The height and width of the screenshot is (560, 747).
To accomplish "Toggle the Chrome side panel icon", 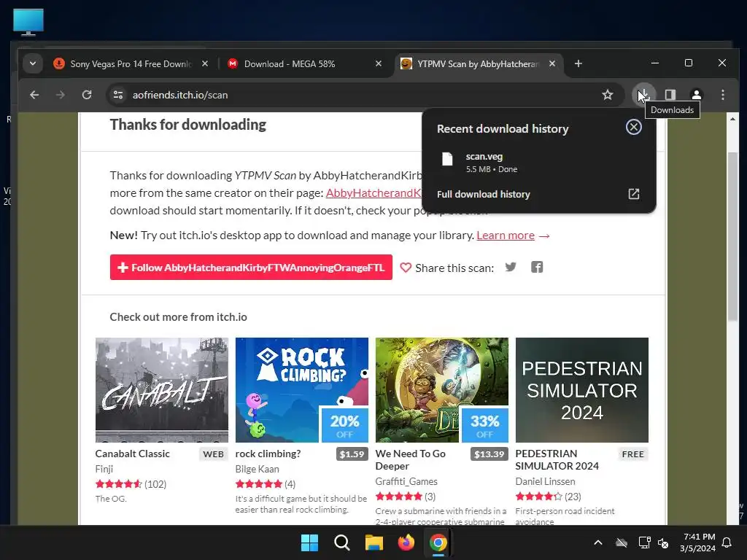I will pos(670,95).
